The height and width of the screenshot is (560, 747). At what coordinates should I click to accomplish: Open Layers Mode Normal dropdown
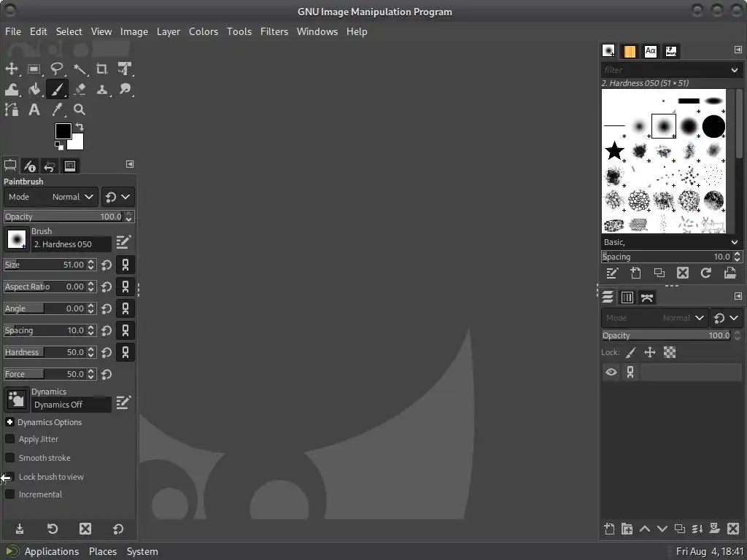click(654, 318)
